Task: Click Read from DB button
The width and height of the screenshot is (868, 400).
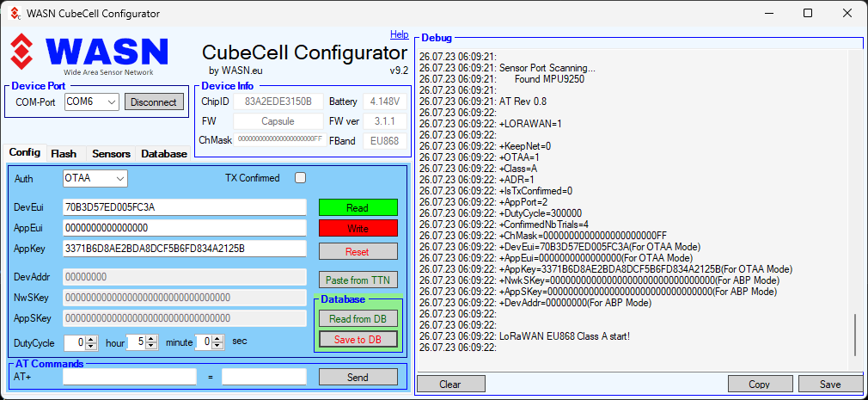Action: pyautogui.click(x=358, y=319)
